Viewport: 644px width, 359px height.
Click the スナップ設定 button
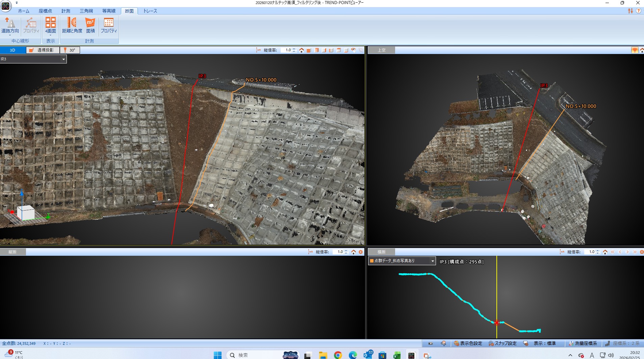[x=503, y=343]
